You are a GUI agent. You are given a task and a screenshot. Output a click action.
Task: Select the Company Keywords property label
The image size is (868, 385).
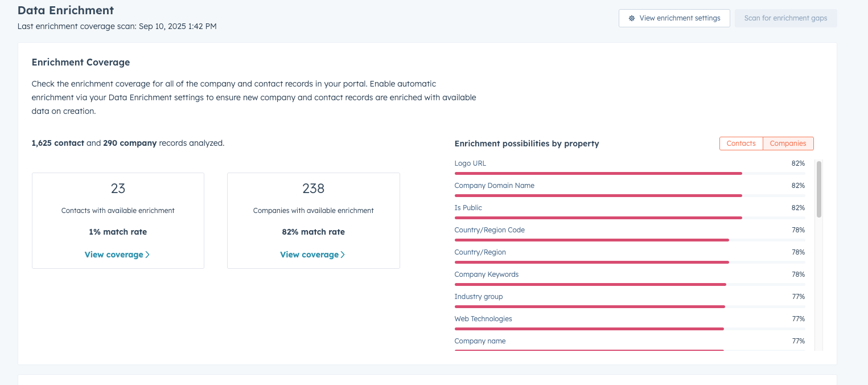click(x=487, y=275)
